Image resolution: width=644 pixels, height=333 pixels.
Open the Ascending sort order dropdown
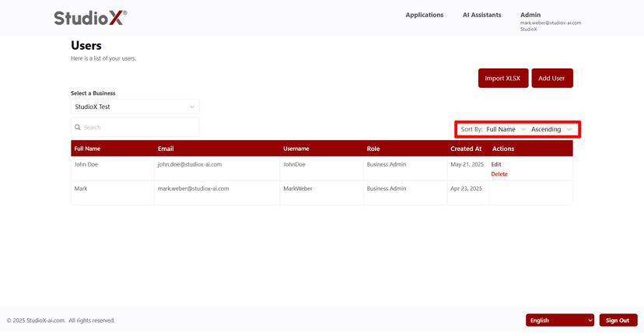pos(551,129)
